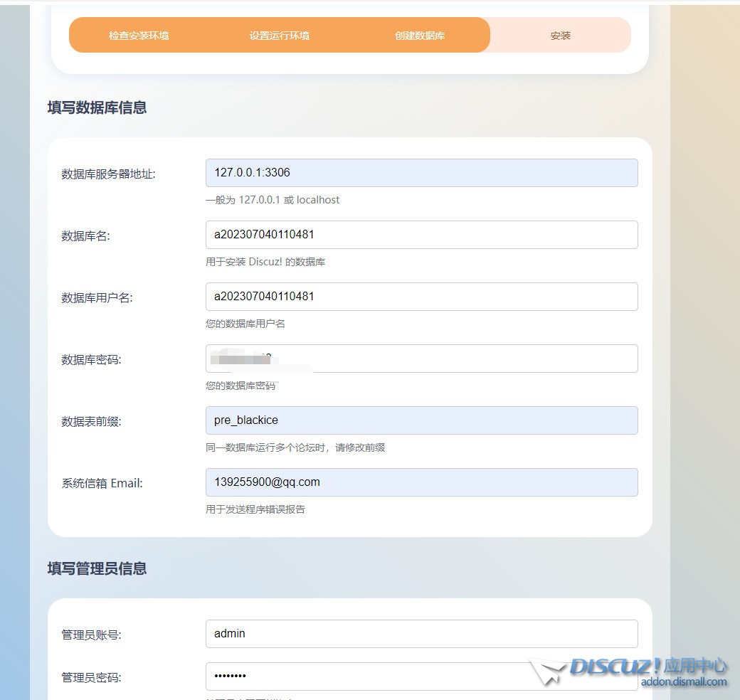The image size is (740, 700).
Task: Switch to the 安装 step tab
Action: click(559, 34)
